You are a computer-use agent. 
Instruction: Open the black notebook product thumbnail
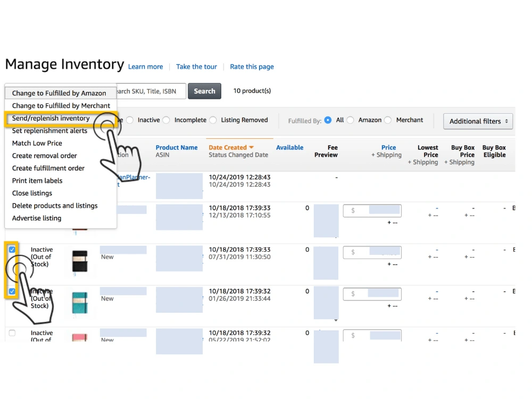point(80,261)
